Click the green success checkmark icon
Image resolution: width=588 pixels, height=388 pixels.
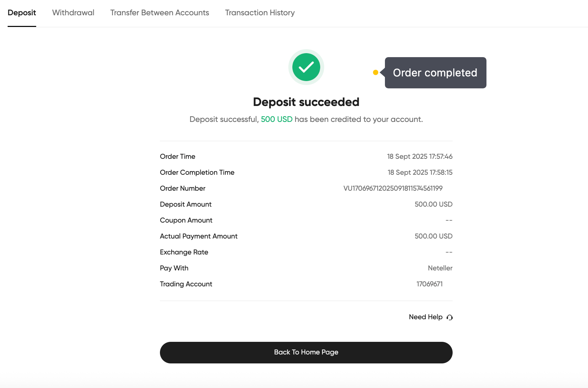point(306,67)
